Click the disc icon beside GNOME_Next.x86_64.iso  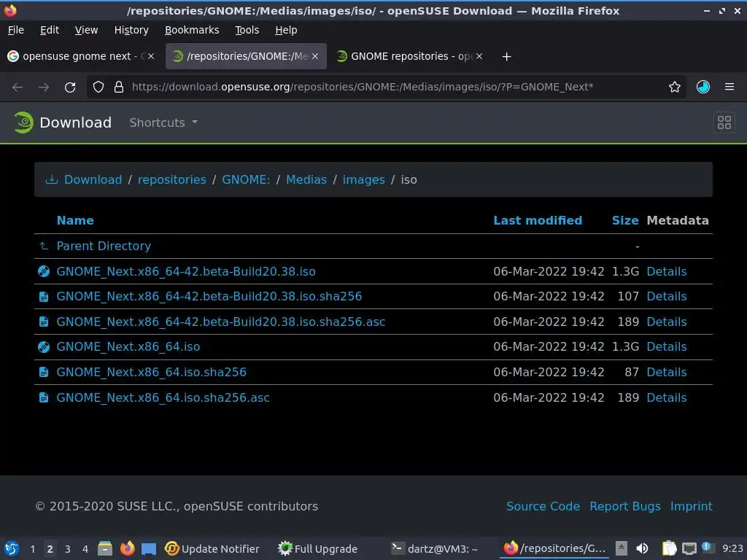coord(43,347)
